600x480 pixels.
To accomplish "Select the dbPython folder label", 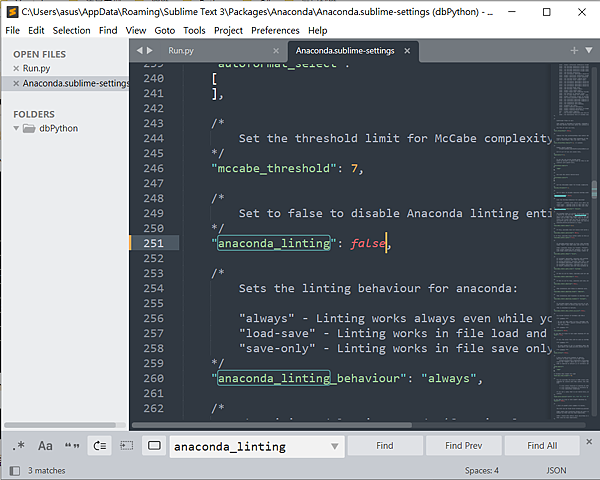I will tap(59, 128).
